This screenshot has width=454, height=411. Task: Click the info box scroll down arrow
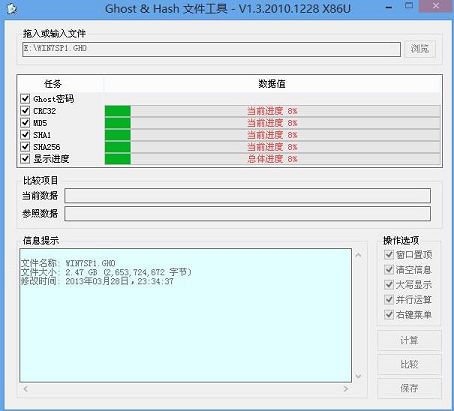point(358,376)
